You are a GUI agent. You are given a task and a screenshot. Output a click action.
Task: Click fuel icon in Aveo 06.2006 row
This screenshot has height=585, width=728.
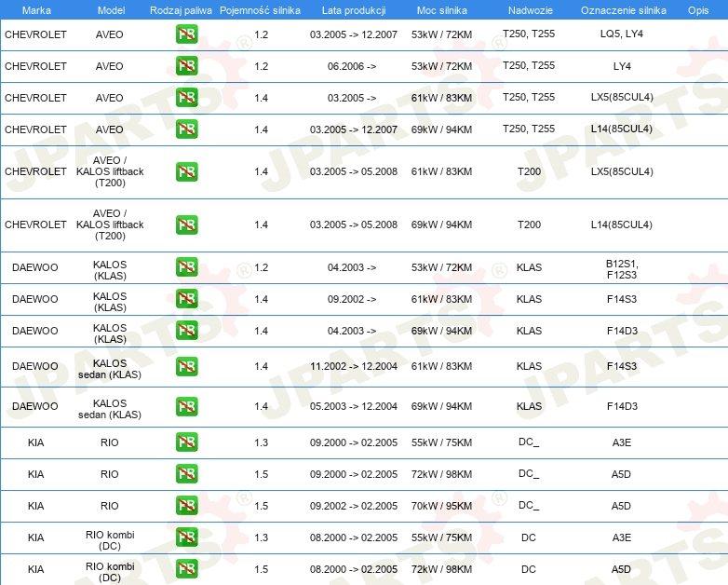[x=186, y=66]
